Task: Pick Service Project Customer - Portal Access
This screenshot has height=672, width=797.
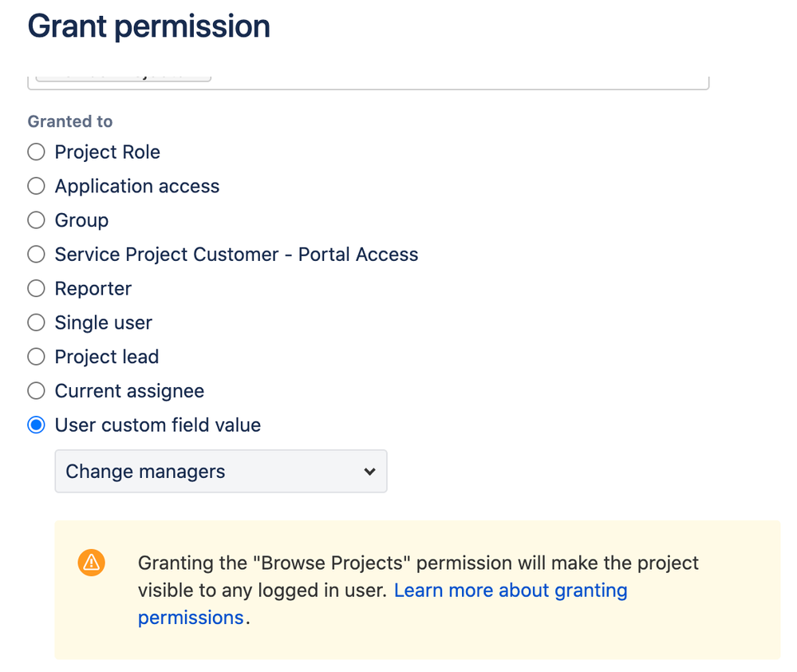Action: (x=36, y=254)
